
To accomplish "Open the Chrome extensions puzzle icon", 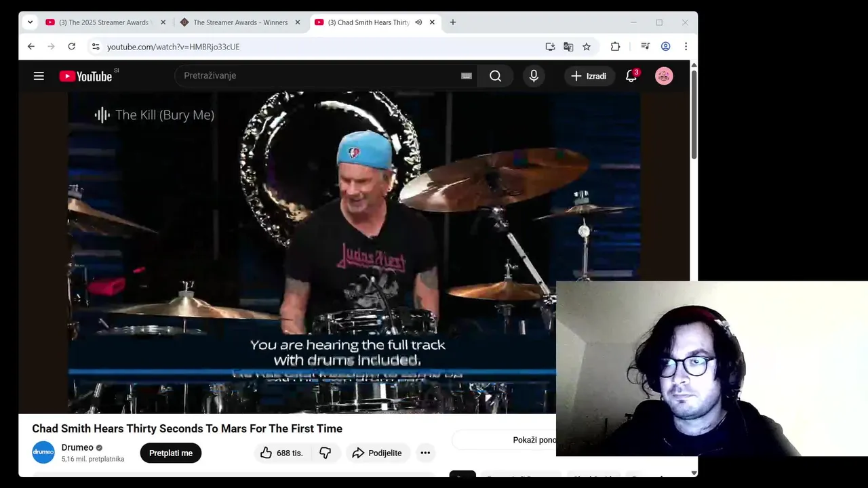I will coord(615,46).
